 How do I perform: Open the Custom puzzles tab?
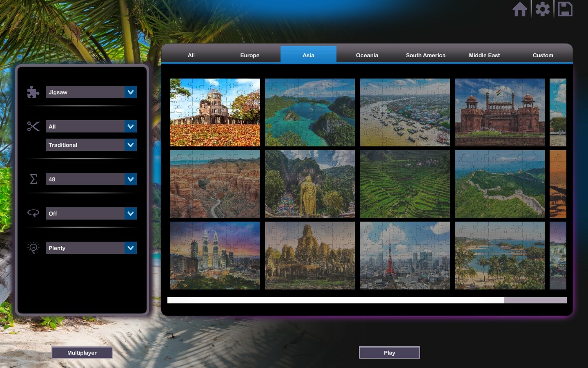point(543,55)
